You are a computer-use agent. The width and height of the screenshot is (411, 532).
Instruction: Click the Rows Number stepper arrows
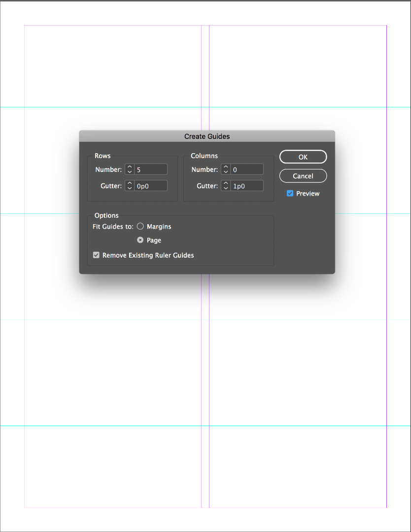(130, 169)
